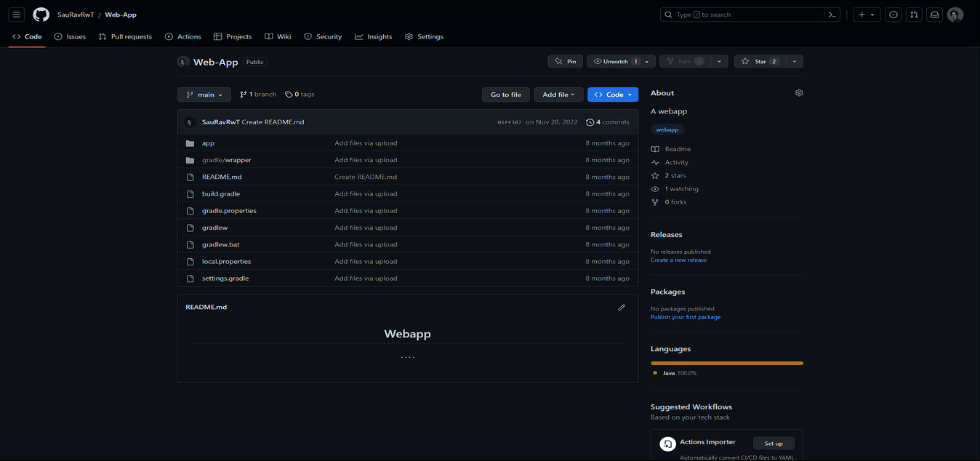Open the hamburger navigation menu
The height and width of the screenshot is (461, 980).
[16, 15]
